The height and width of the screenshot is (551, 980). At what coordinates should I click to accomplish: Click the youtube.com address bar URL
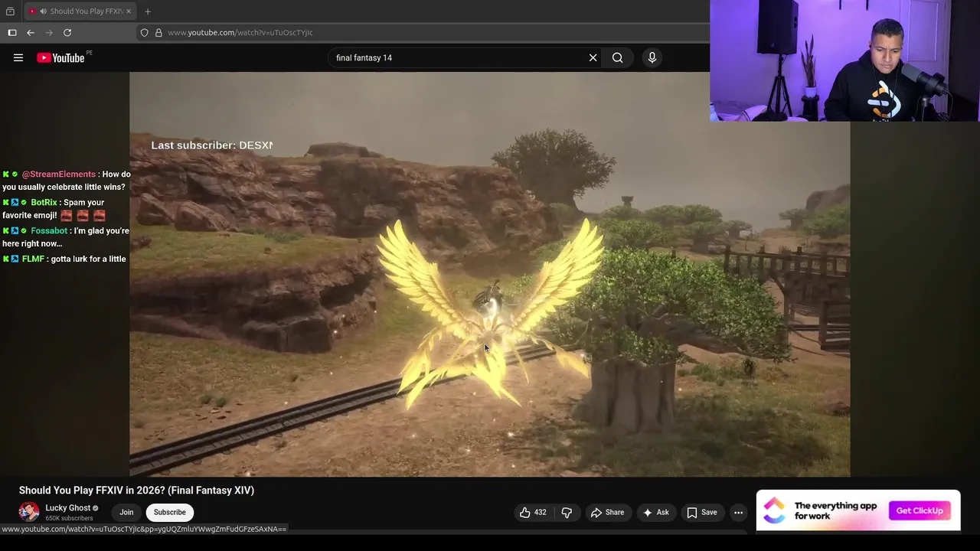click(x=240, y=32)
